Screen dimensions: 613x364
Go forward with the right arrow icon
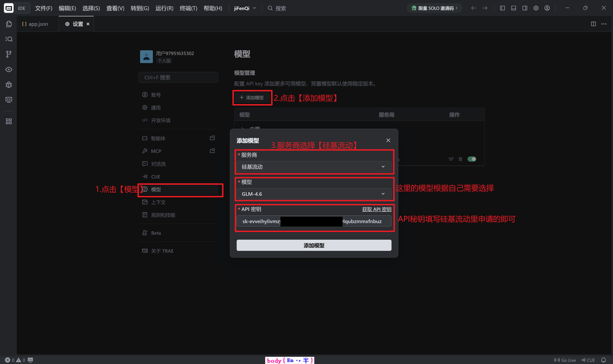click(x=485, y=8)
